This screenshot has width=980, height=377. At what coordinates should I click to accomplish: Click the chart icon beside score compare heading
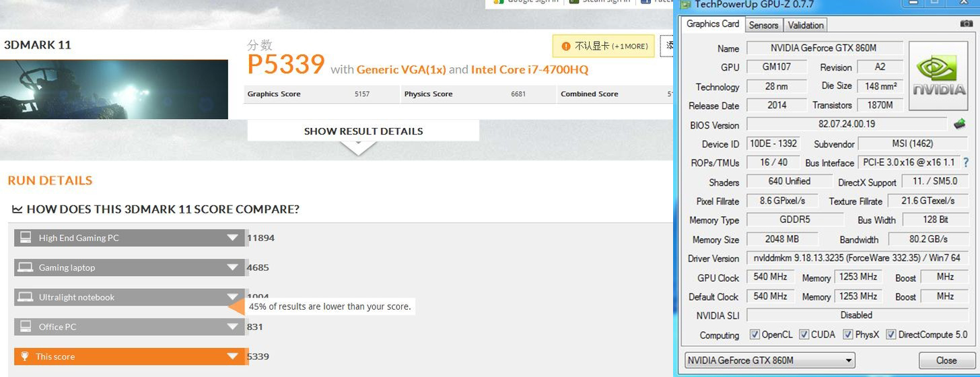[17, 209]
